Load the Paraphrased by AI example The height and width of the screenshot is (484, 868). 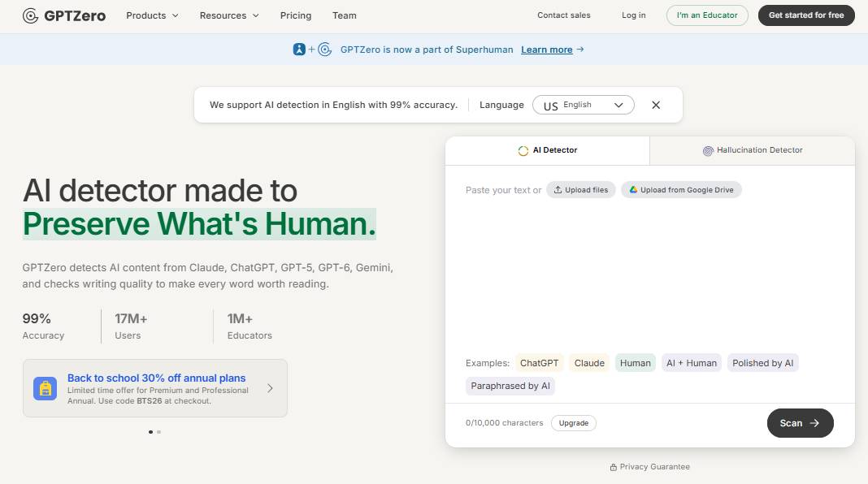point(510,386)
